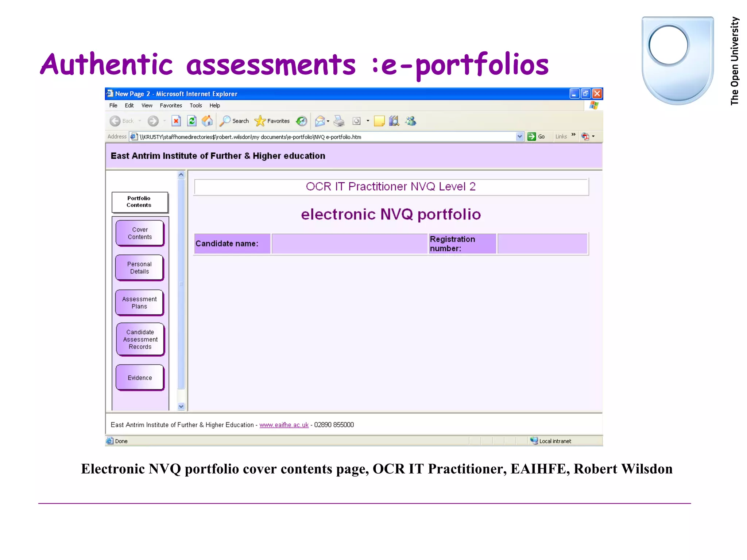Restore down the Internet Explorer window
Viewport: 747px width, 560px height.
tap(586, 94)
